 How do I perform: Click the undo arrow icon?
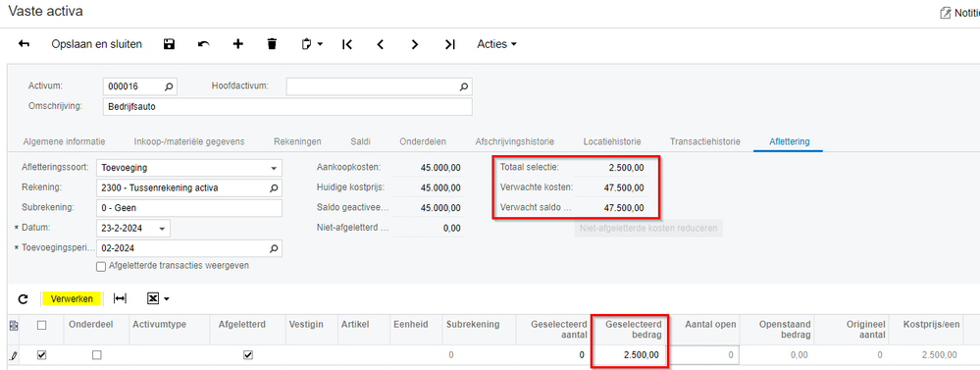pyautogui.click(x=204, y=44)
